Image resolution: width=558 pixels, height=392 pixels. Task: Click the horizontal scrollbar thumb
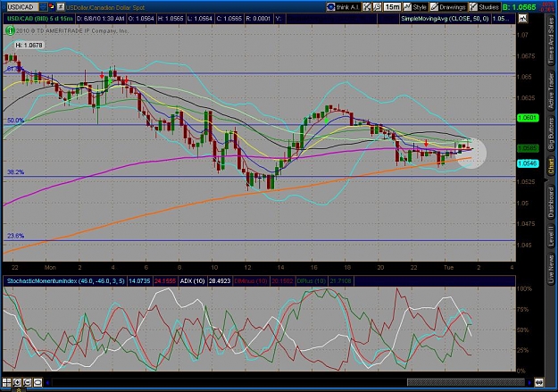(466, 383)
